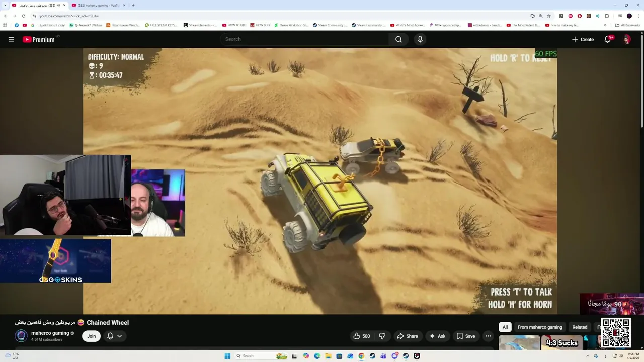
Task: Open Chrome three-dot menu
Action: (x=638, y=16)
